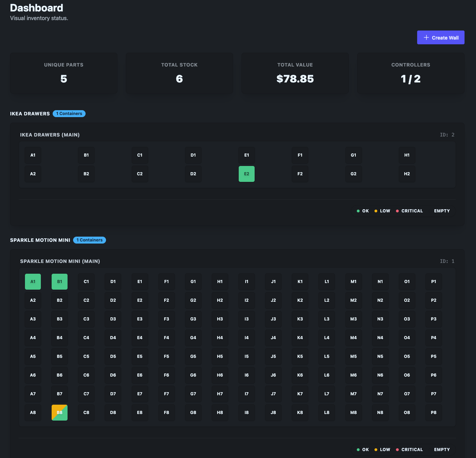Expand the IKEA DRAWERS (MAIN) panel header

point(50,135)
